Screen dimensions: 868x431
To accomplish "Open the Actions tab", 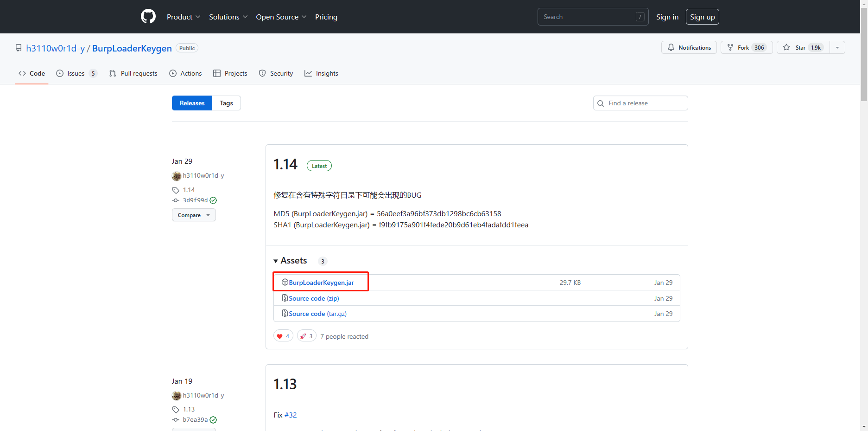I will pyautogui.click(x=185, y=73).
